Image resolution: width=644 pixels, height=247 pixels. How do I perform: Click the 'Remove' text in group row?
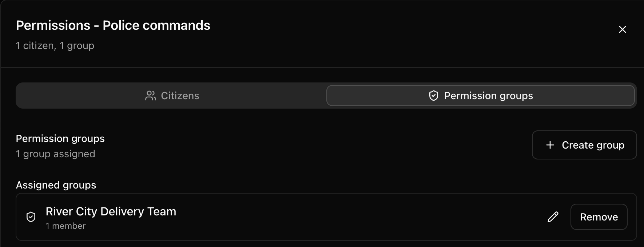(599, 217)
